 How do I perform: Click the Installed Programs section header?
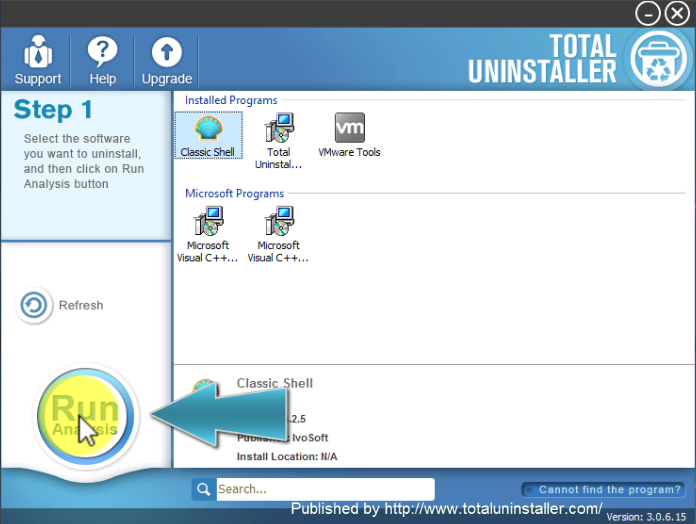(231, 100)
